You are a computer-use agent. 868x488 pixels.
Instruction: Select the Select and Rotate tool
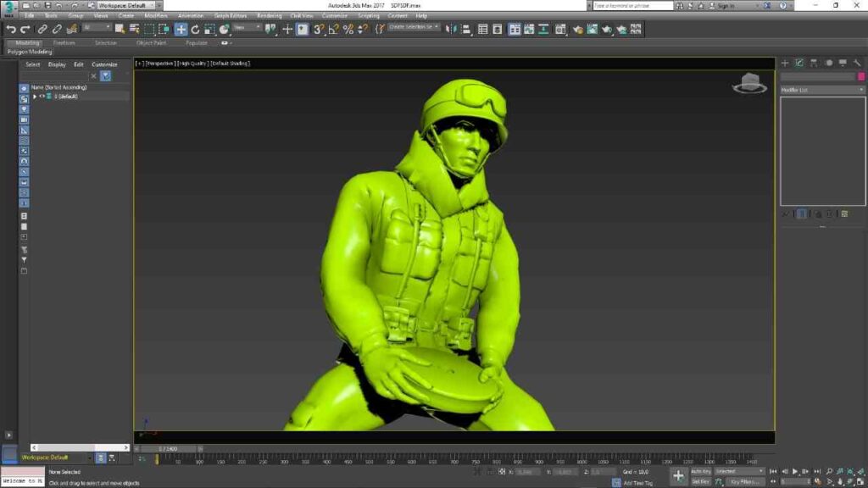pyautogui.click(x=196, y=29)
